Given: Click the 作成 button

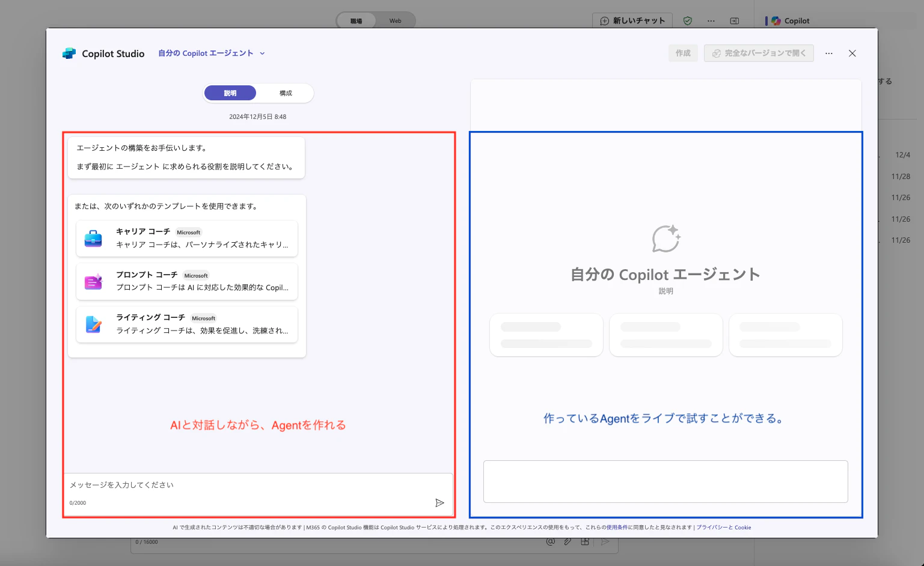Looking at the screenshot, I should [x=683, y=53].
